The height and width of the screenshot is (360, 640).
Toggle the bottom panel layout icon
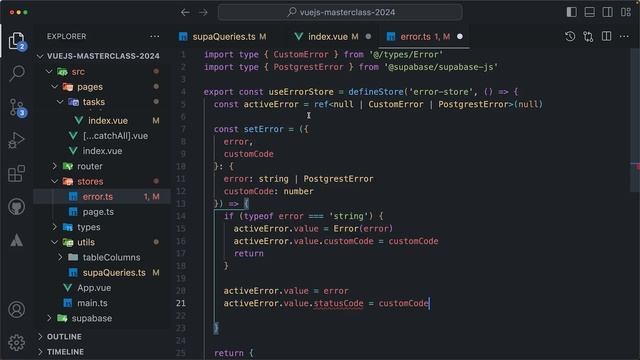point(589,12)
